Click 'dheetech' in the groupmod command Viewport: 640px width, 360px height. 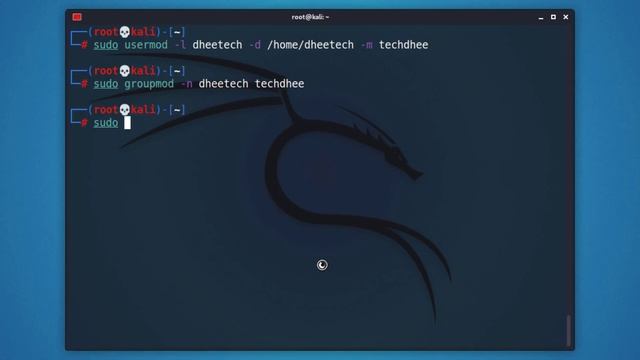coord(223,84)
